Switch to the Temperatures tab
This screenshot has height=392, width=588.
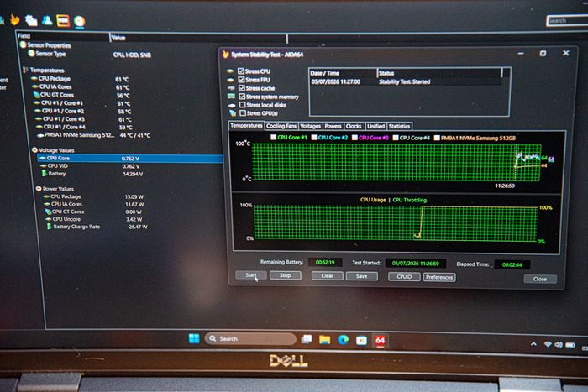[x=246, y=126]
